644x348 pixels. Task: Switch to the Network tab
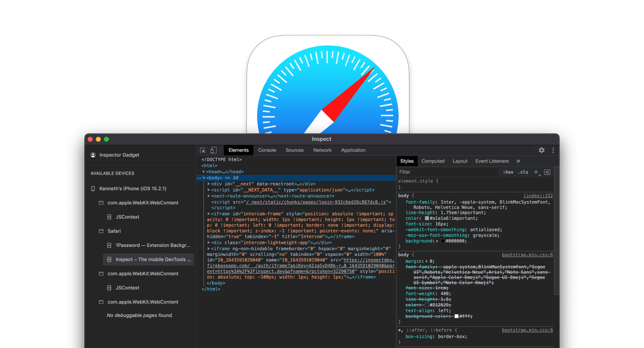(322, 150)
